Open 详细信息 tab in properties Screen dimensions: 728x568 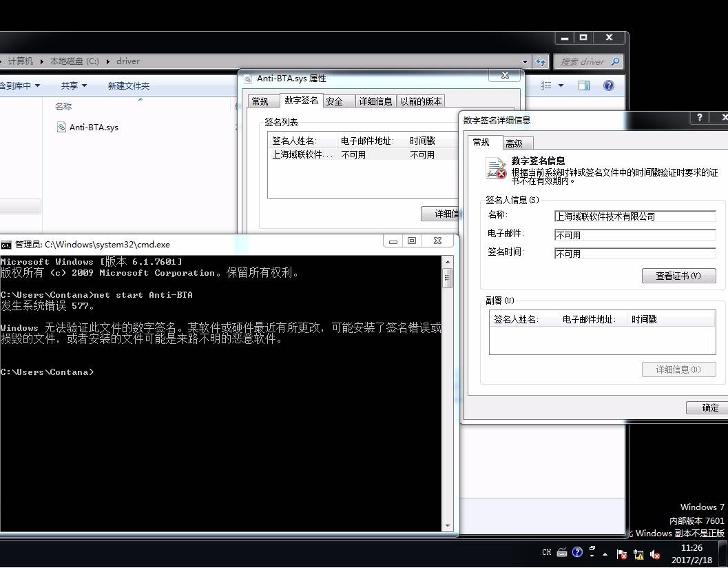pyautogui.click(x=375, y=101)
